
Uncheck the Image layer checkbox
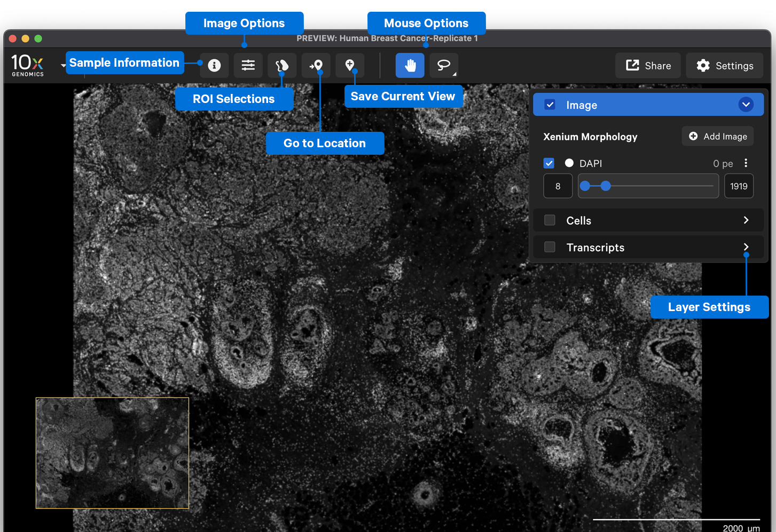(x=550, y=105)
